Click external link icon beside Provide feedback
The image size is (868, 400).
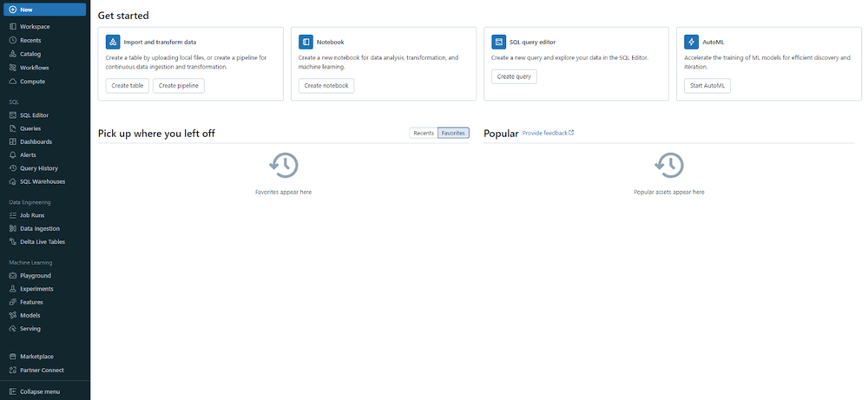click(x=572, y=133)
